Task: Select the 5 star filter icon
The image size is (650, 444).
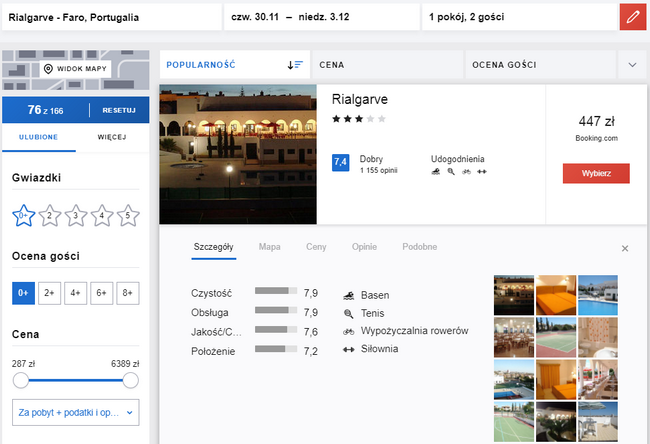Action: (x=127, y=215)
